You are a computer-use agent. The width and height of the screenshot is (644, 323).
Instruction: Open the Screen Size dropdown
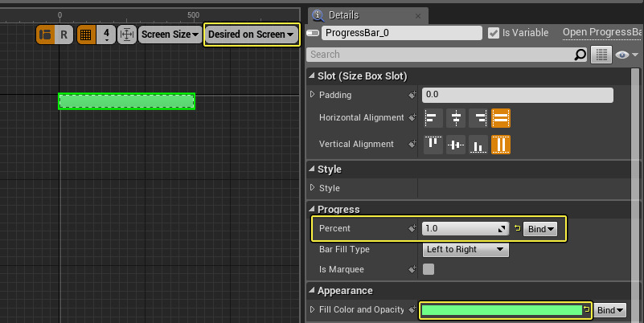(x=170, y=35)
